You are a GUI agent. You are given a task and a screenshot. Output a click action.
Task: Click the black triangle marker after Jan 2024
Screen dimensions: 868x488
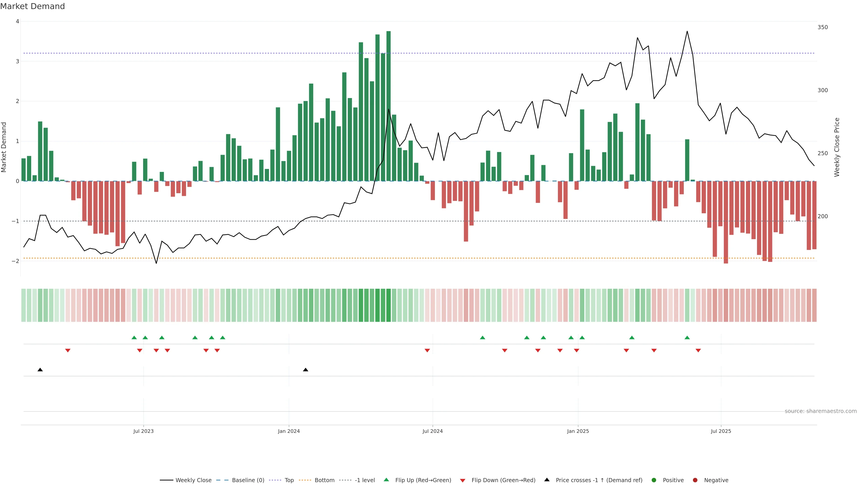(x=306, y=370)
